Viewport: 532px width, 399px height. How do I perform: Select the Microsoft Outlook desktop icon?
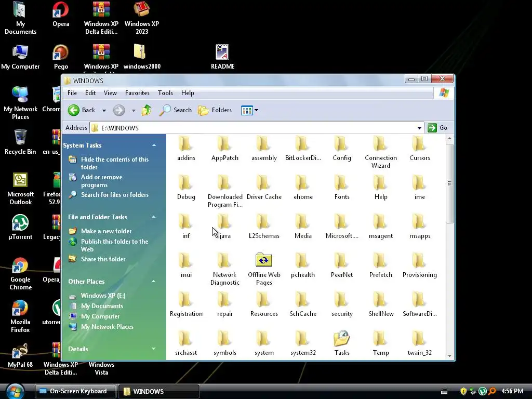pos(20,189)
